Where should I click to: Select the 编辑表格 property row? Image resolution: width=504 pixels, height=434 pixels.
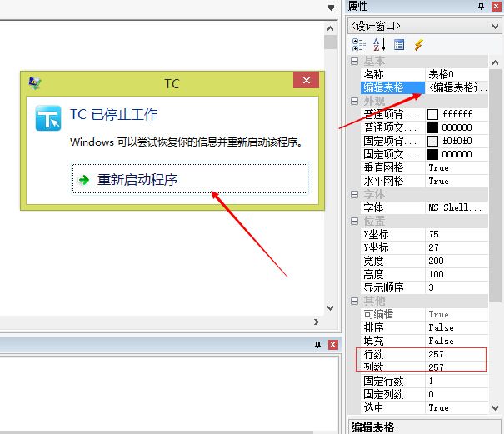pyautogui.click(x=424, y=87)
